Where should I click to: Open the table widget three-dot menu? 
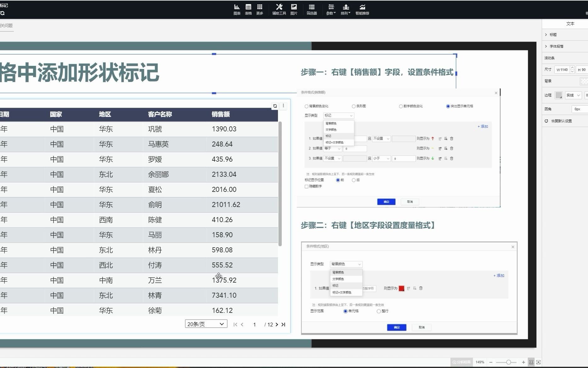tap(283, 106)
